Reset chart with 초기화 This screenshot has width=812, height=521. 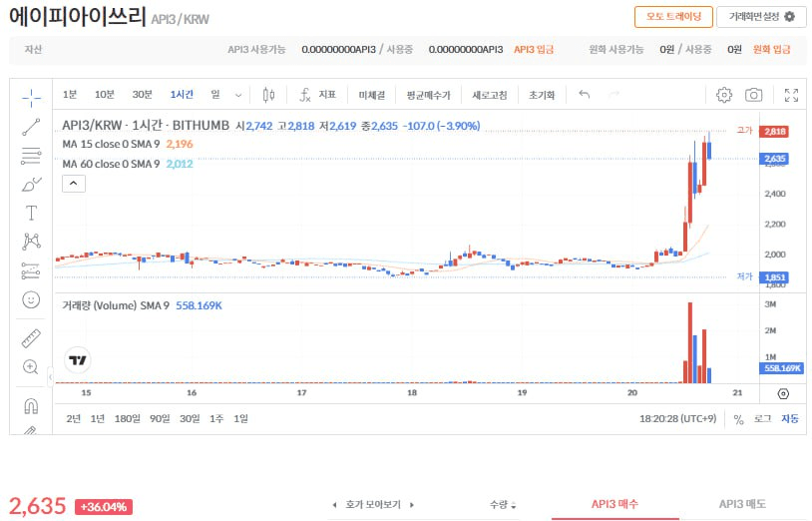[x=541, y=95]
